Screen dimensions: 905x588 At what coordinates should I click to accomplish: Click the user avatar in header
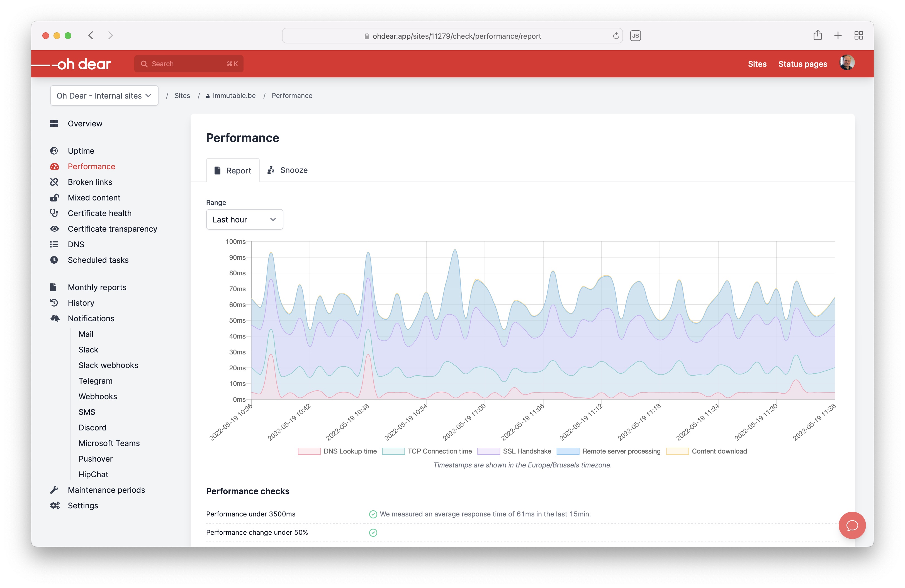point(847,63)
